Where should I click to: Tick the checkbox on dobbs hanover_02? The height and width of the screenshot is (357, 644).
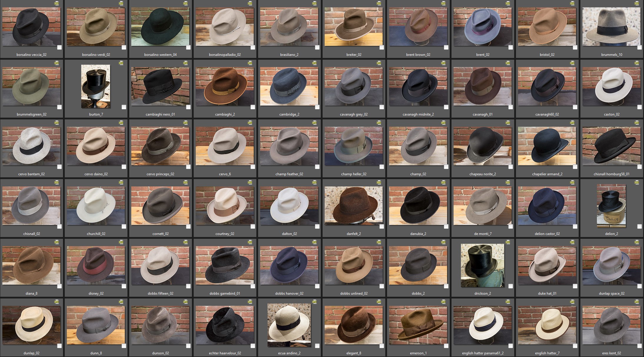point(317,286)
